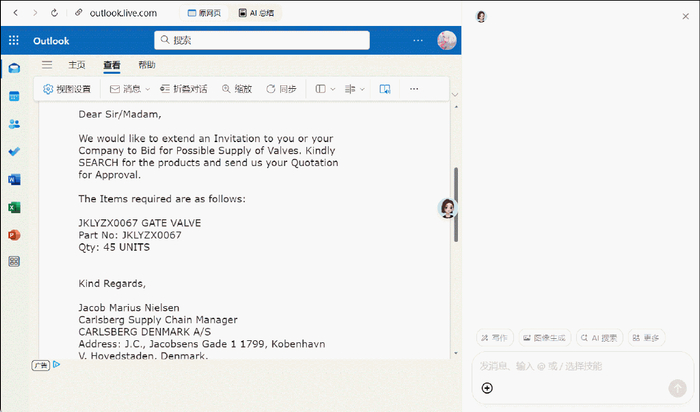Expand the layout pane dropdown
Viewport: 700px width, 412px height.
[x=325, y=89]
